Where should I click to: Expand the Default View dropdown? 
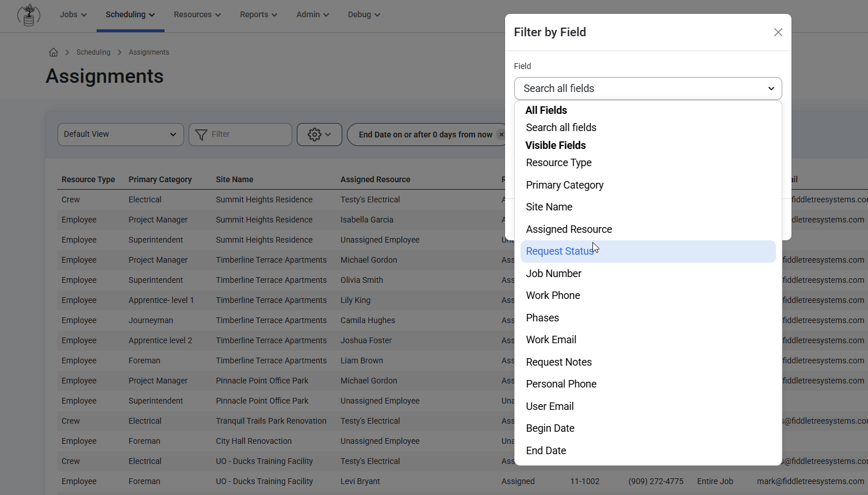121,135
